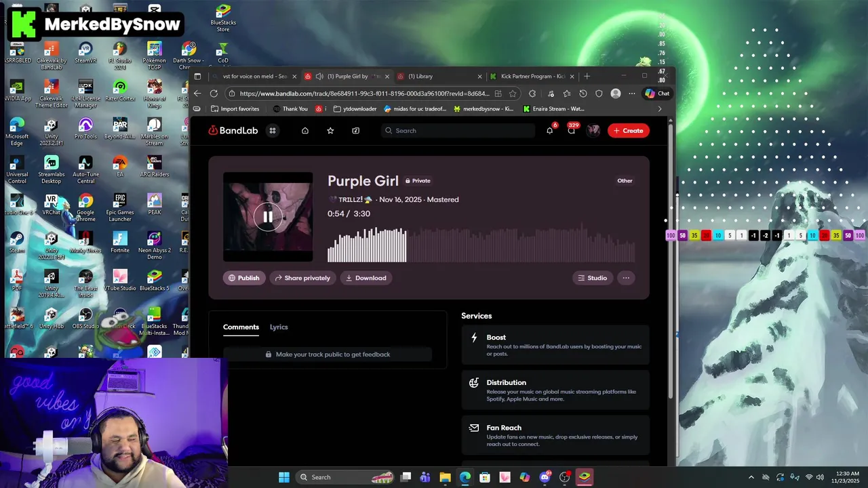Open ytdownloader bookmarks folder
This screenshot has height=488, width=868.
355,109
